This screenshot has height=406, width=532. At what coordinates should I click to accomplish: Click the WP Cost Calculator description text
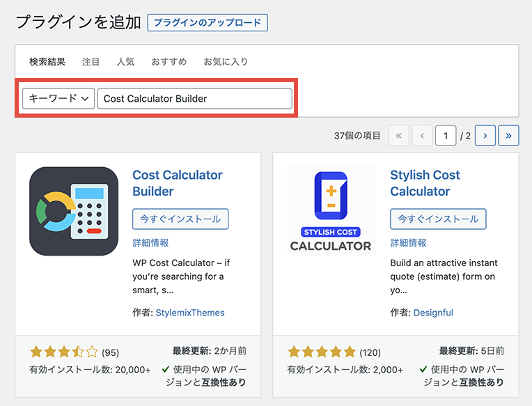(x=181, y=276)
